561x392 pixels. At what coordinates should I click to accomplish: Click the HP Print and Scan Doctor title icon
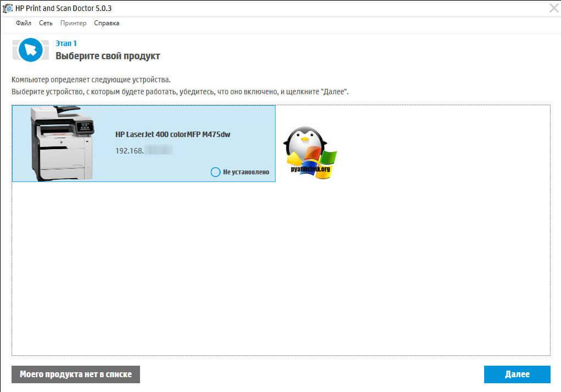click(x=8, y=8)
